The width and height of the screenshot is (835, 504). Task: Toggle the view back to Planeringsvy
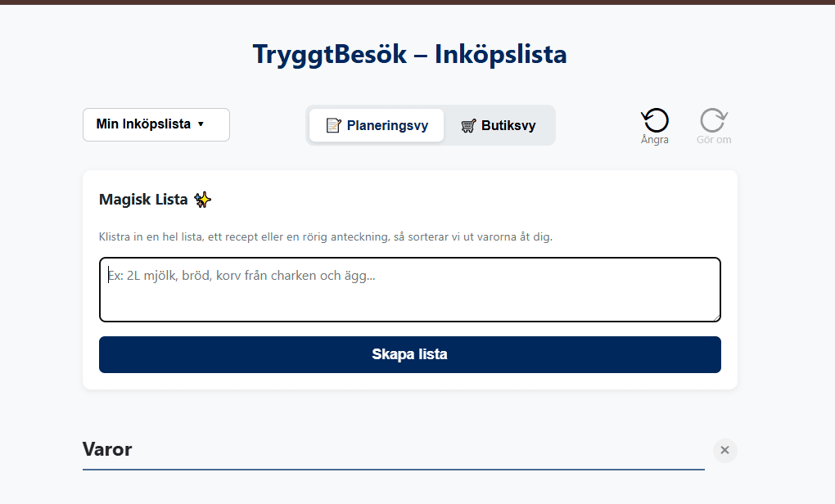(375, 125)
